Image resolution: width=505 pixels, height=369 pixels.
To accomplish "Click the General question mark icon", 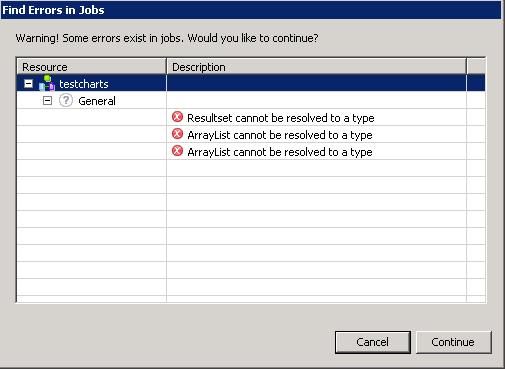I will [66, 100].
